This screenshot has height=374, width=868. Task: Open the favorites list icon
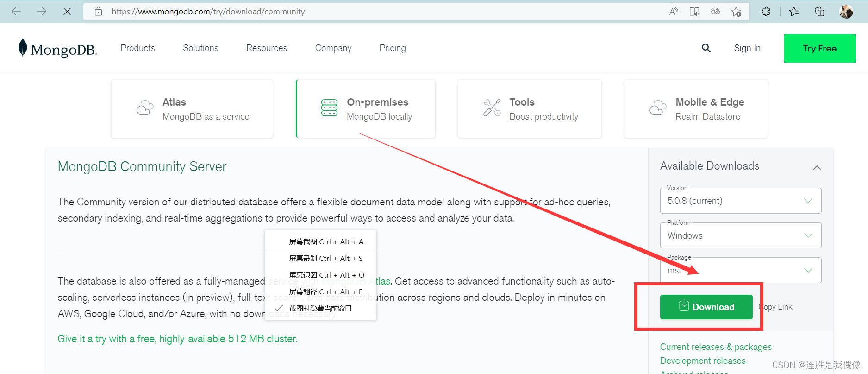click(794, 12)
